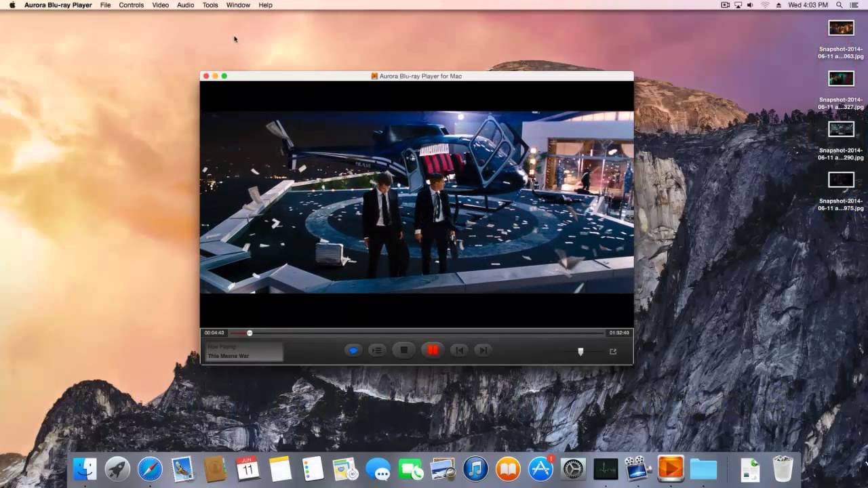Open the File menu

point(105,5)
